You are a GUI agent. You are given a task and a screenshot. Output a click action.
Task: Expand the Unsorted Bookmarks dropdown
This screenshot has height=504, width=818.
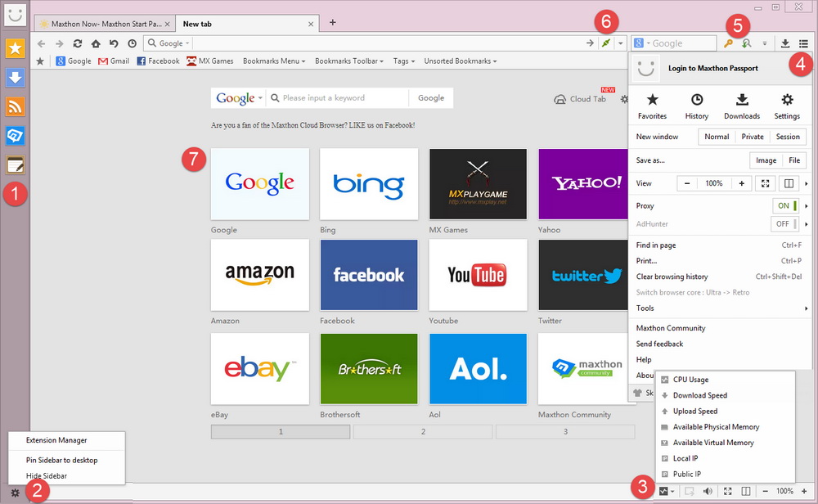[x=460, y=61]
